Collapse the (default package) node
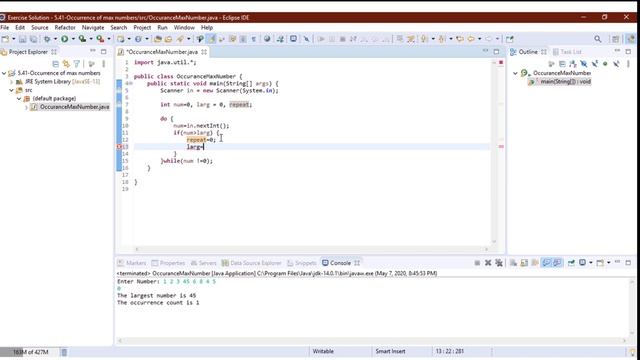The width and height of the screenshot is (640, 360). (19, 98)
